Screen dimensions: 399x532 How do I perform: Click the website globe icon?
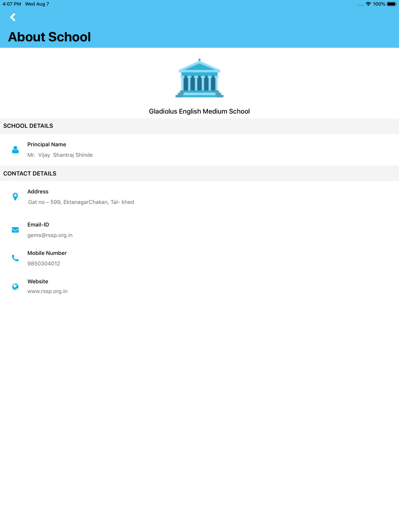tap(15, 286)
